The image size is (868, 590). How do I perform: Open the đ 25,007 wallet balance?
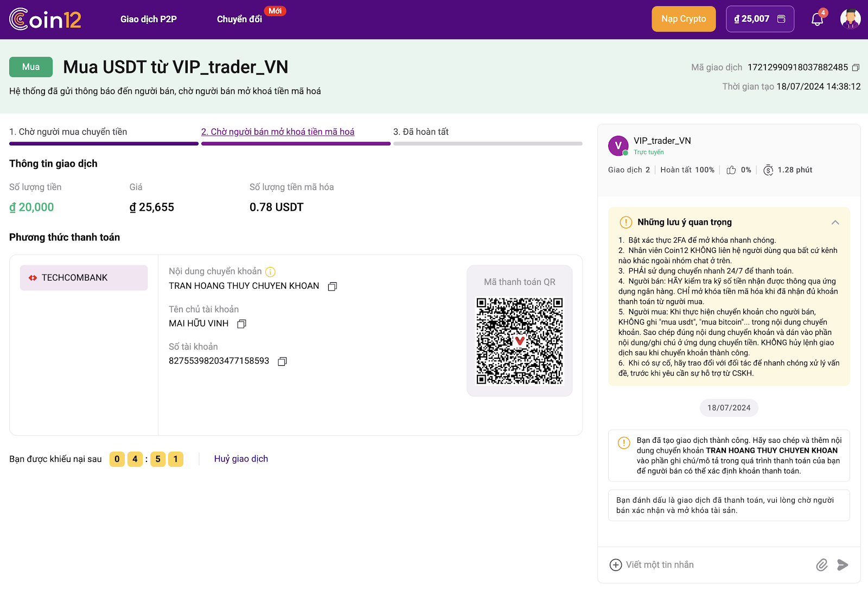tap(760, 19)
